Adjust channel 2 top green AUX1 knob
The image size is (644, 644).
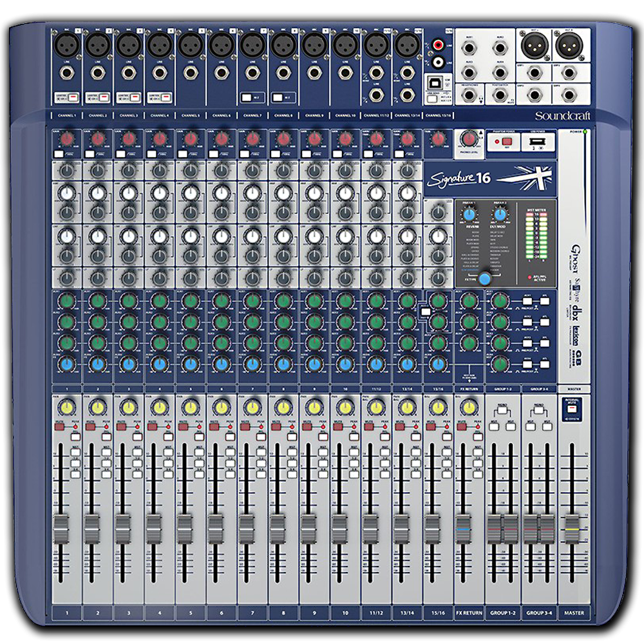[98, 301]
